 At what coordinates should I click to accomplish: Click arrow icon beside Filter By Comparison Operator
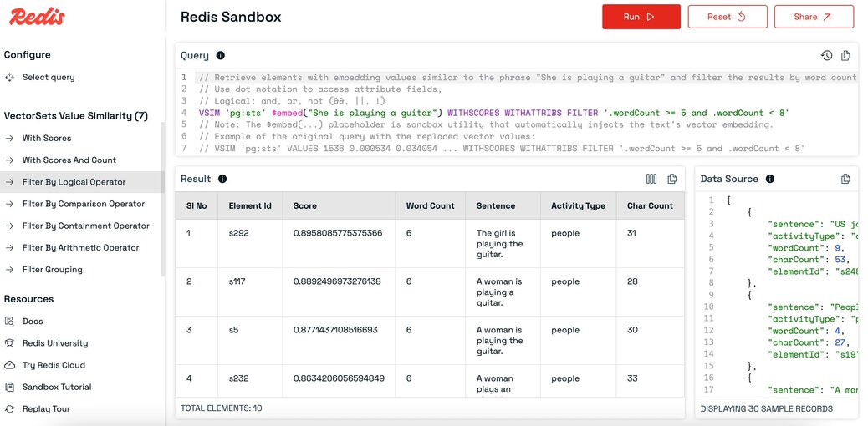pyautogui.click(x=9, y=204)
